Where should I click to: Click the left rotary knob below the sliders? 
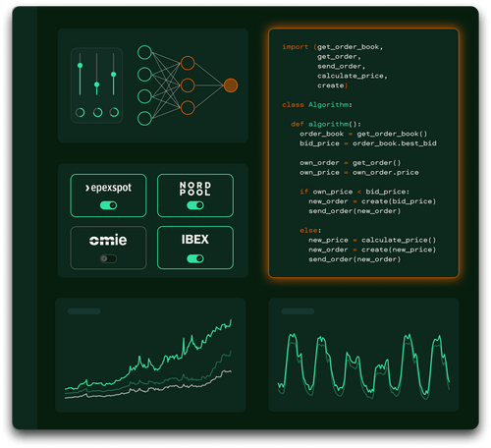pos(80,112)
